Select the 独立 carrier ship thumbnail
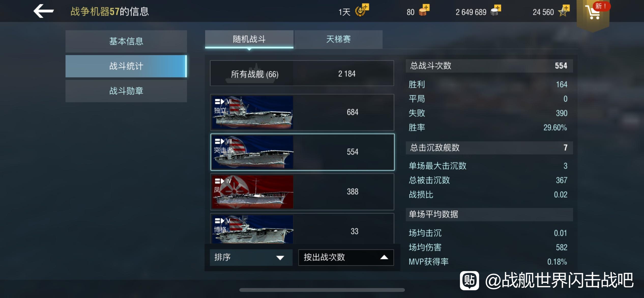 click(x=253, y=112)
